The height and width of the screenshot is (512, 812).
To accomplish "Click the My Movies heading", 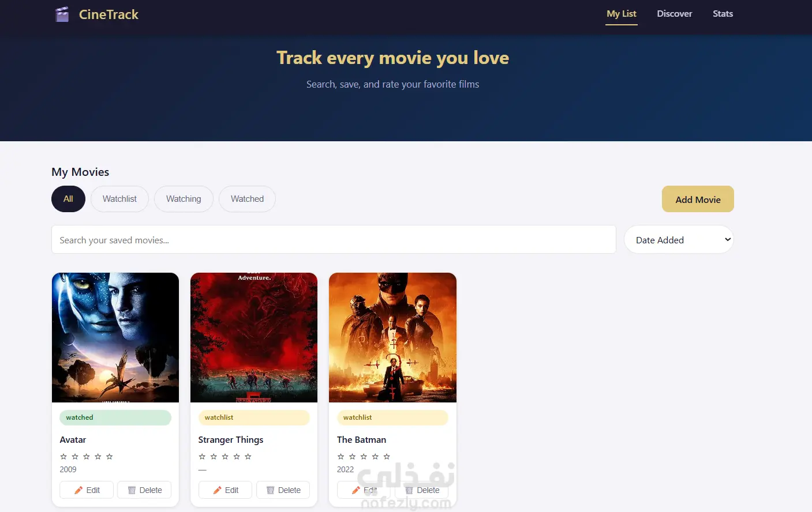I will point(80,172).
